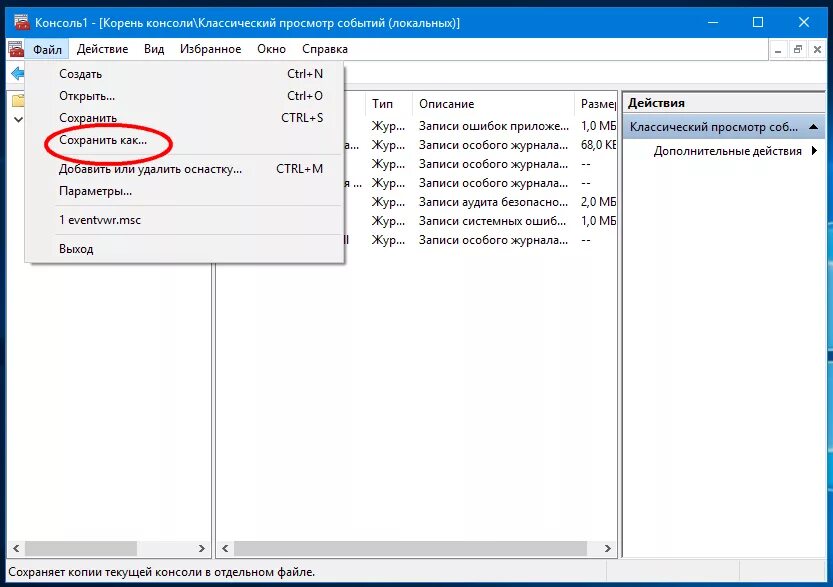Choose Создать in the Файл menu
Viewport: 833px width, 587px height.
click(x=184, y=74)
